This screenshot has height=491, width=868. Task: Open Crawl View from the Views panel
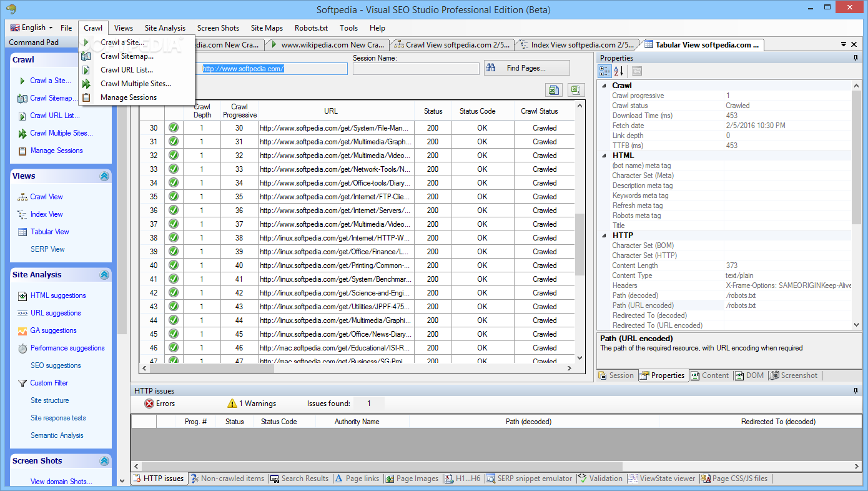(x=46, y=197)
